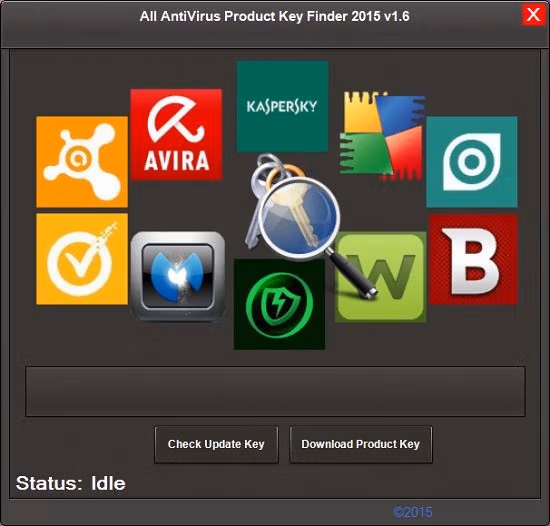Close the Key Finder window with red X

533,15
